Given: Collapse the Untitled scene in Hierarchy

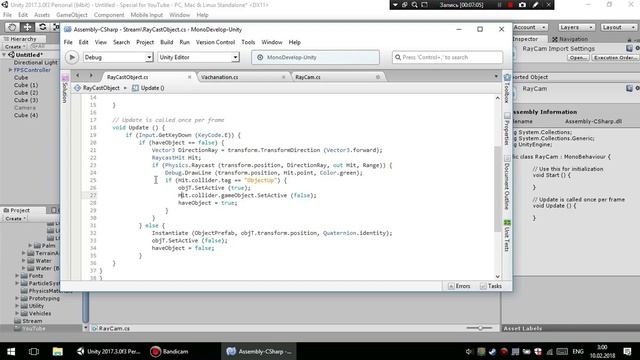Looking at the screenshot, I should [x=4, y=55].
